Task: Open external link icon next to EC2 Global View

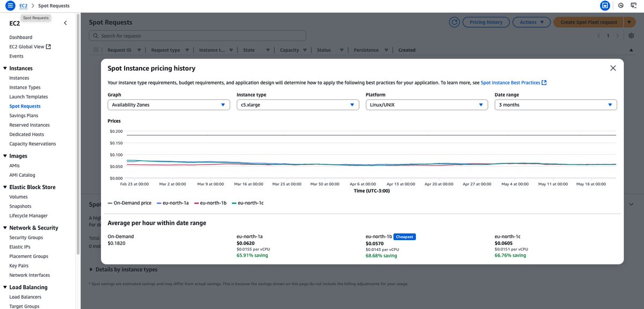Action: (49, 47)
